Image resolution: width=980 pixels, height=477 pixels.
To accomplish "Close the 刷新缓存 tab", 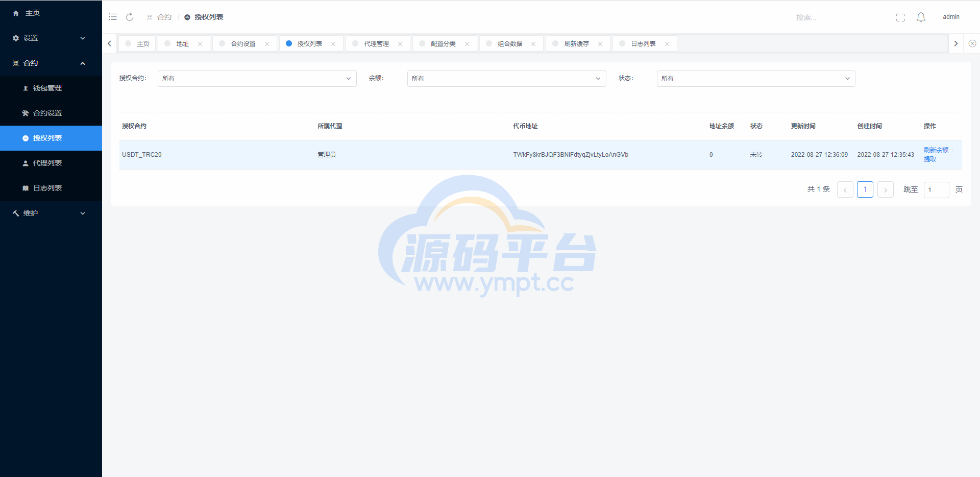I will (x=600, y=44).
